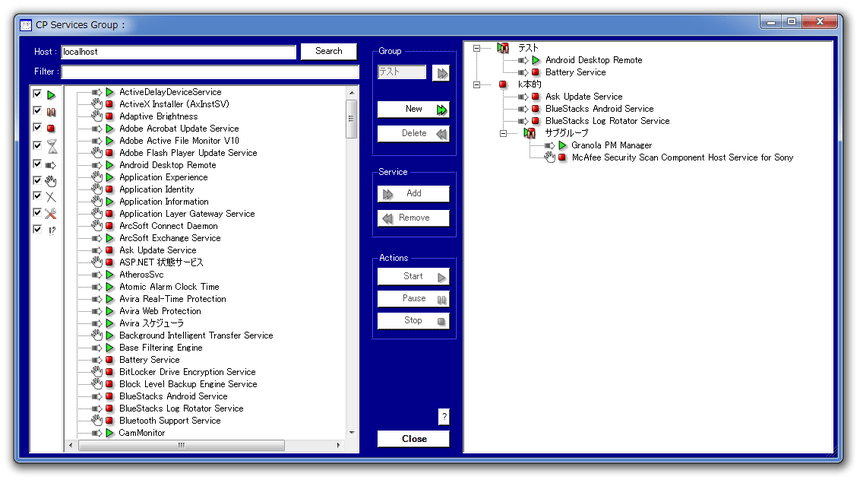860x480 pixels.
Task: Select Adobe Flash Player Update Service row
Action: 188,153
